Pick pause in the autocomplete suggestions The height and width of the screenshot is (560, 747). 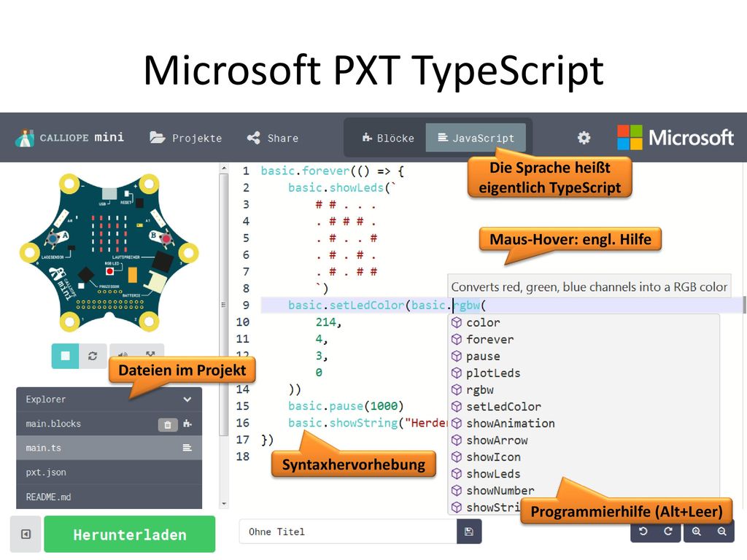pos(584,356)
